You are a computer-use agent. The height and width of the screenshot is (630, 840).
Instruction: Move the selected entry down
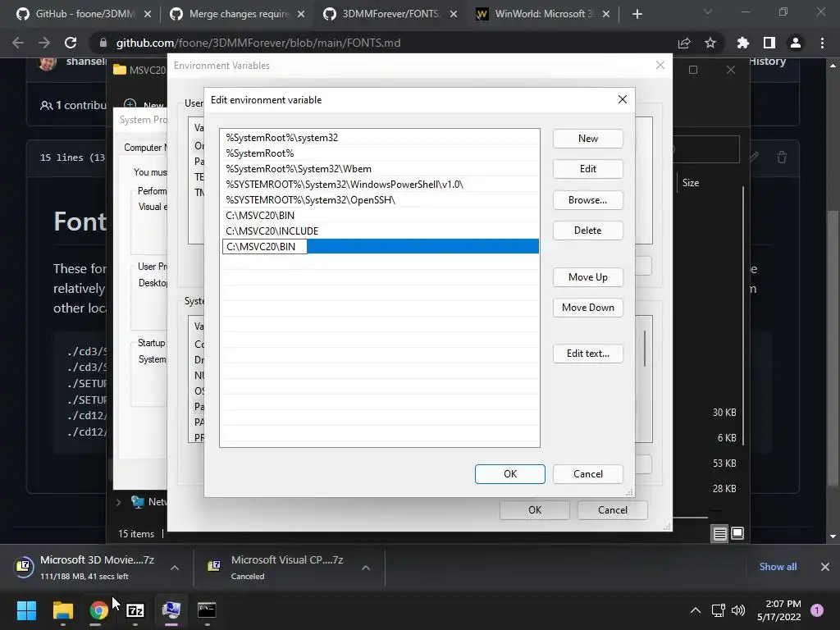pos(587,308)
